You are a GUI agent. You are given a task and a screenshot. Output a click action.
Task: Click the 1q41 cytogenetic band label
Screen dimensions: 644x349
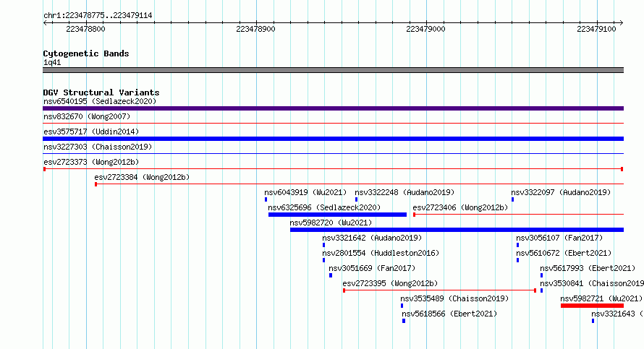pos(52,62)
